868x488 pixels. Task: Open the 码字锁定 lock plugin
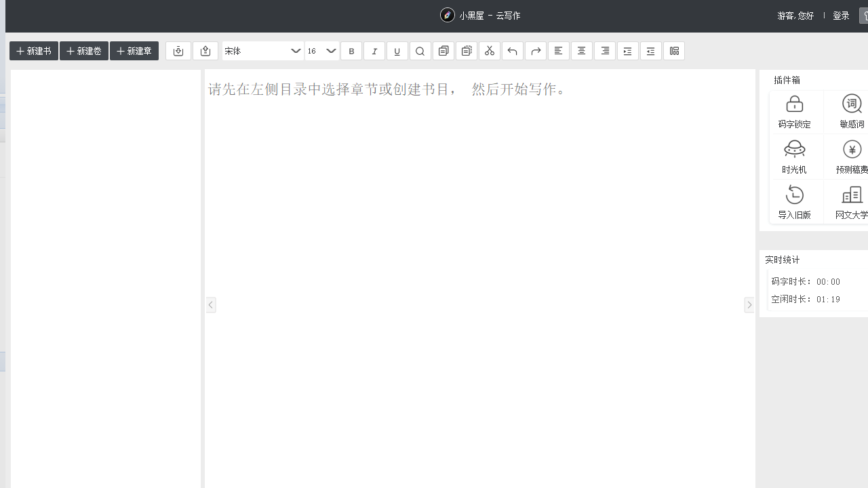tap(794, 111)
